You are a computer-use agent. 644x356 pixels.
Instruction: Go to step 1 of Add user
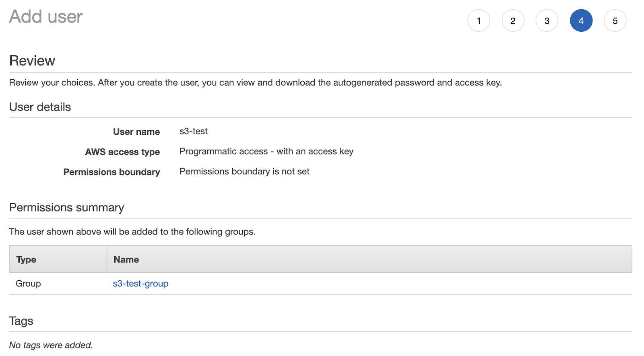(479, 21)
